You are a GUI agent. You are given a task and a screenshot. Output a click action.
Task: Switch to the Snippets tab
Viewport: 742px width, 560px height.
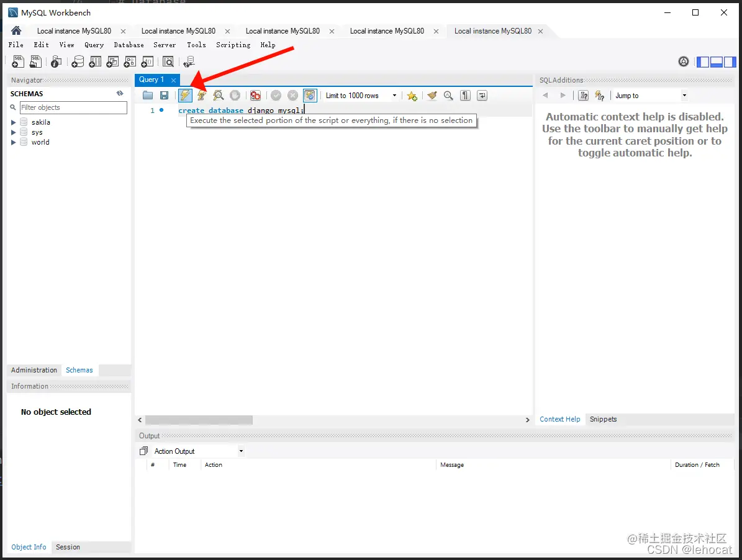tap(603, 419)
